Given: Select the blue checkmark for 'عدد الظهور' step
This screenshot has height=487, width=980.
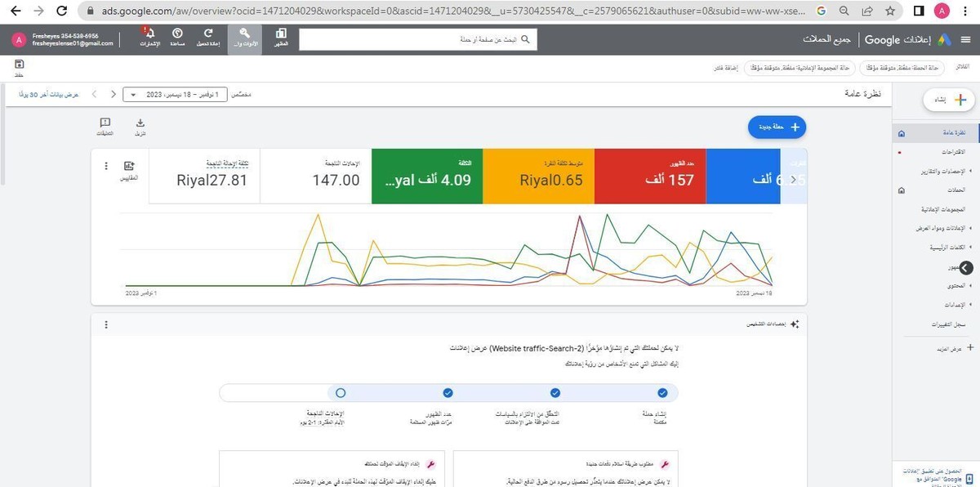Looking at the screenshot, I should [x=448, y=392].
